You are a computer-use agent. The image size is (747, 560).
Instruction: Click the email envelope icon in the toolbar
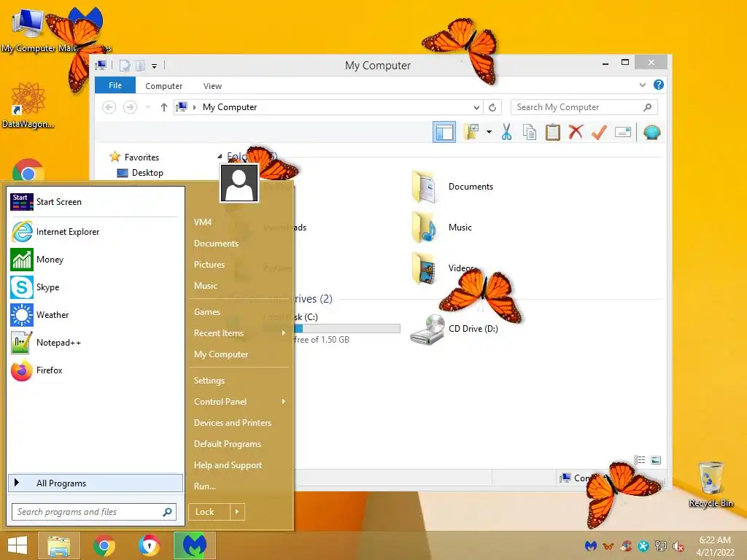[623, 132]
